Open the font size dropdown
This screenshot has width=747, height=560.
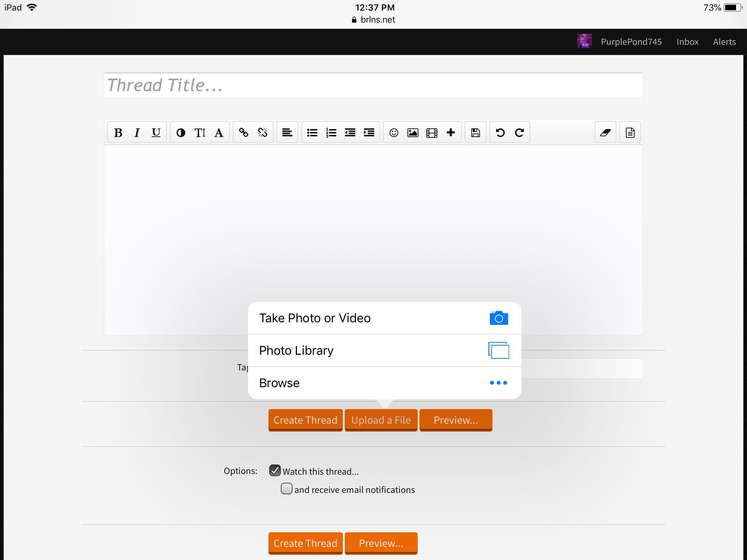[x=200, y=132]
